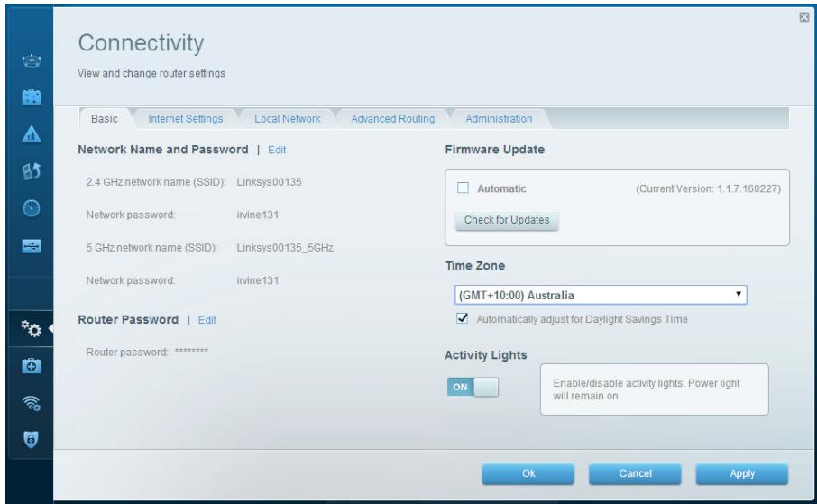
Task: Open Wireless settings Wi-Fi gear icon
Action: coord(32,403)
